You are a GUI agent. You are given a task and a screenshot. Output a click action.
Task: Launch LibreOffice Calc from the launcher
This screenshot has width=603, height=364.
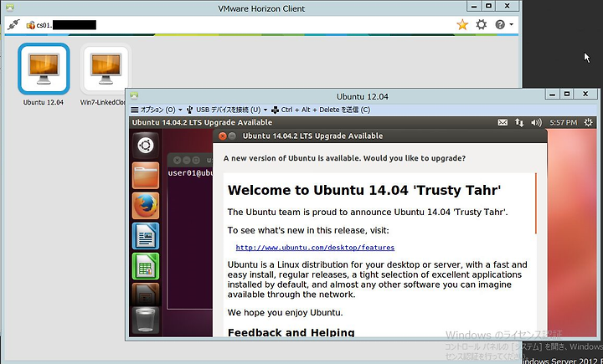[146, 266]
